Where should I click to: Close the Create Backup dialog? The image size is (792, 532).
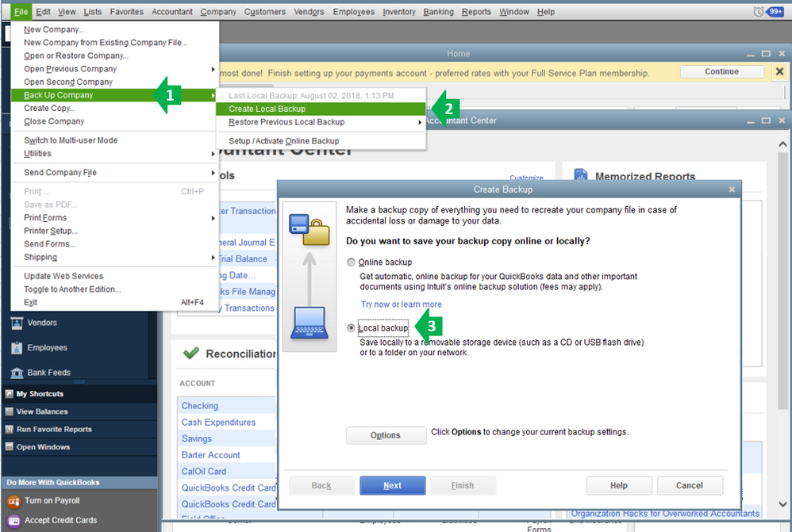pyautogui.click(x=732, y=189)
